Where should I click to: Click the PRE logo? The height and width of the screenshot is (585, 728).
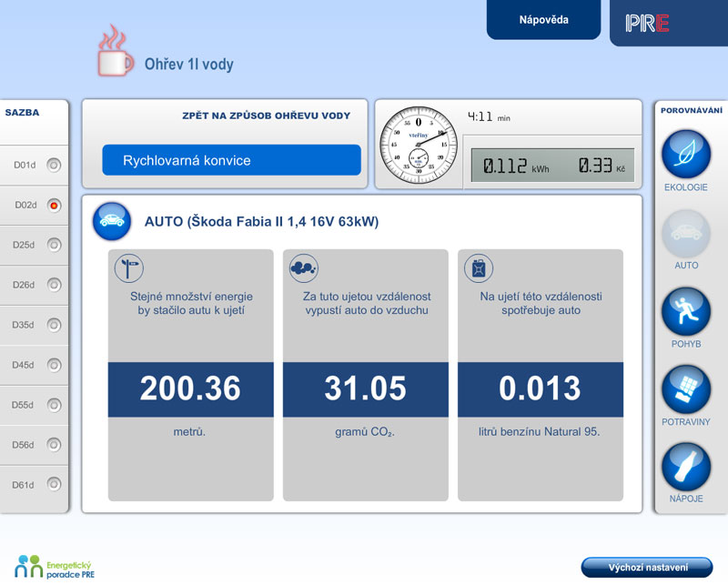[x=647, y=23]
